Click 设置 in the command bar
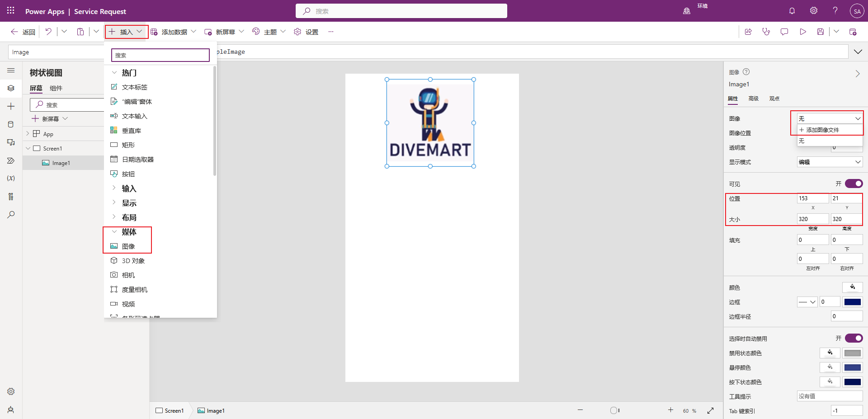 click(306, 32)
